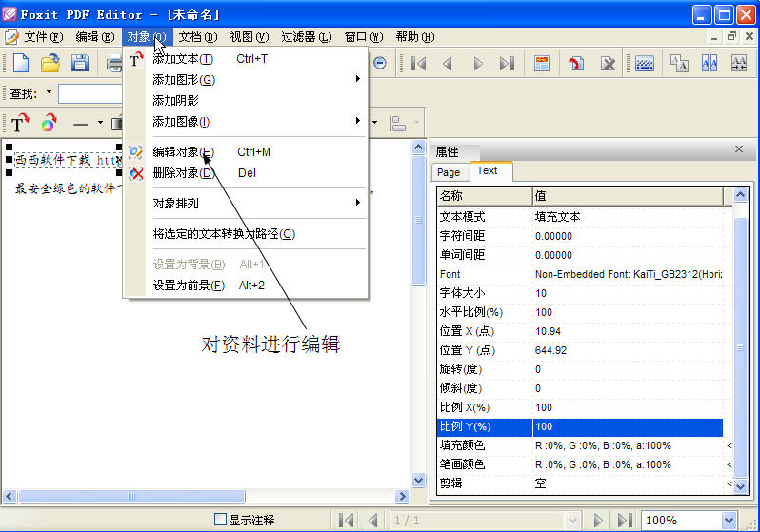Open the page number 1 / 1 dropdown
This screenshot has width=760, height=532.
coord(572,521)
